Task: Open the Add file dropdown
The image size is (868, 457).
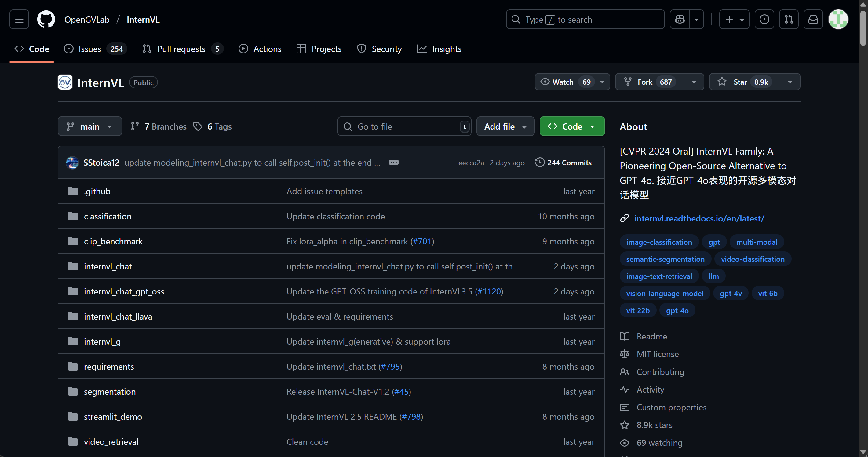Action: click(x=505, y=126)
